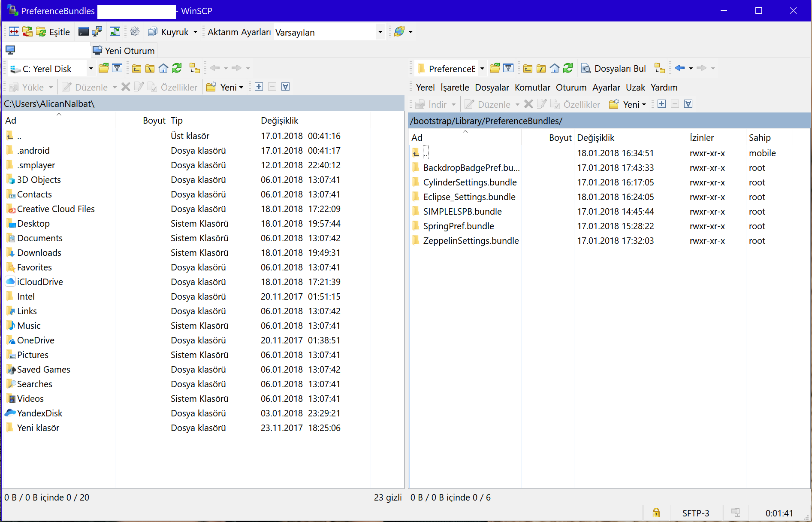Screen dimensions: 812x522
Task: Click the lock encryption icon in status bar
Action: (x=656, y=513)
